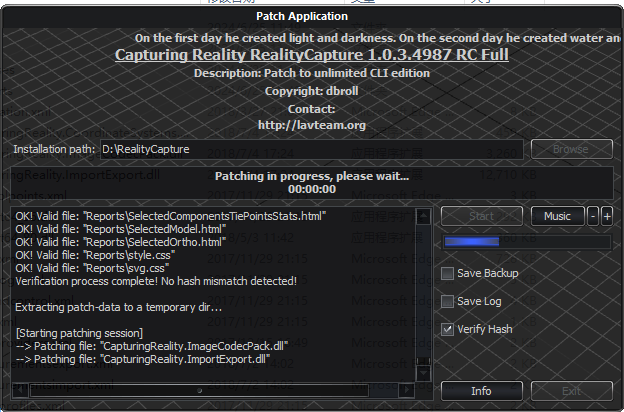Viewport: 624px width, 412px height.
Task: Click "Description: Patch to unlimited CLI edition"
Action: (x=312, y=73)
